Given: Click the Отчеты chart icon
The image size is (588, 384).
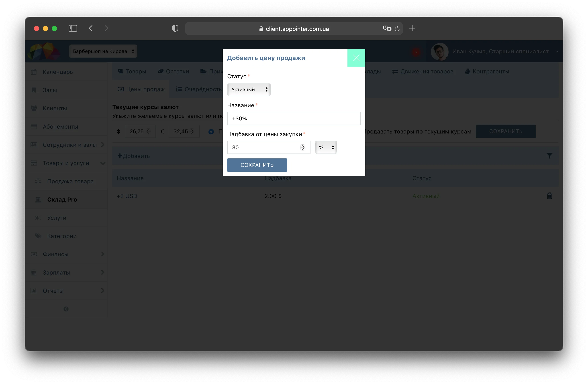Looking at the screenshot, I should [34, 291].
